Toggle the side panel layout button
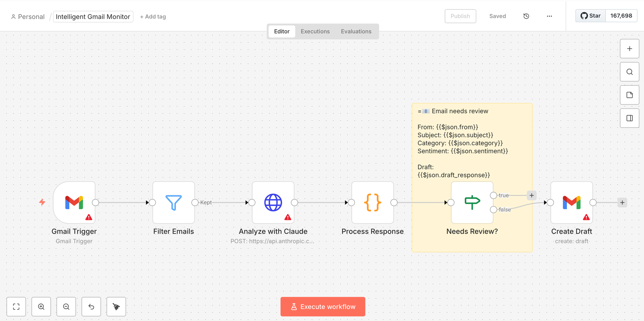The height and width of the screenshot is (321, 644). point(630,118)
